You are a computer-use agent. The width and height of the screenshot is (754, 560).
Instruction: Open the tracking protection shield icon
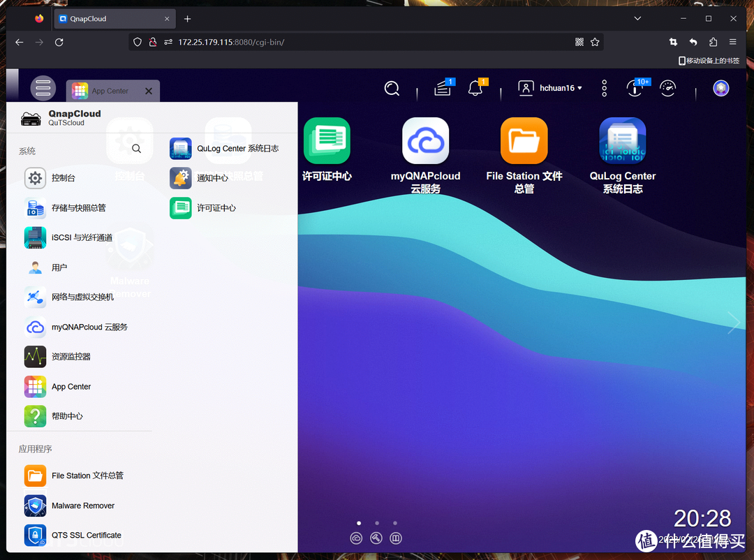pyautogui.click(x=138, y=43)
